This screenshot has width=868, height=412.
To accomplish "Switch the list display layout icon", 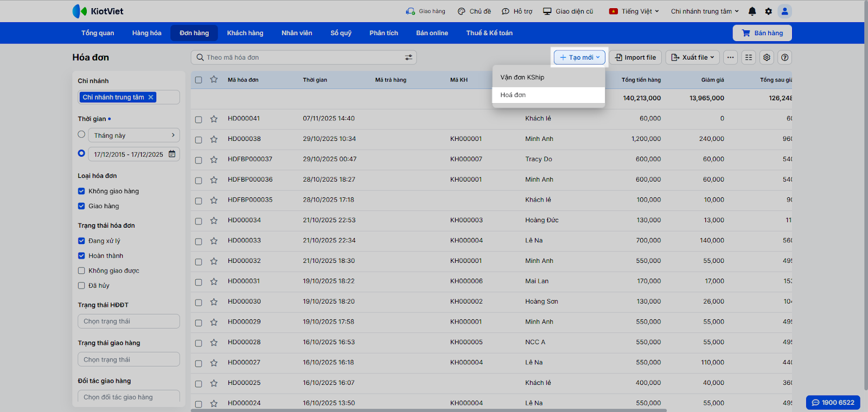I will pyautogui.click(x=749, y=57).
